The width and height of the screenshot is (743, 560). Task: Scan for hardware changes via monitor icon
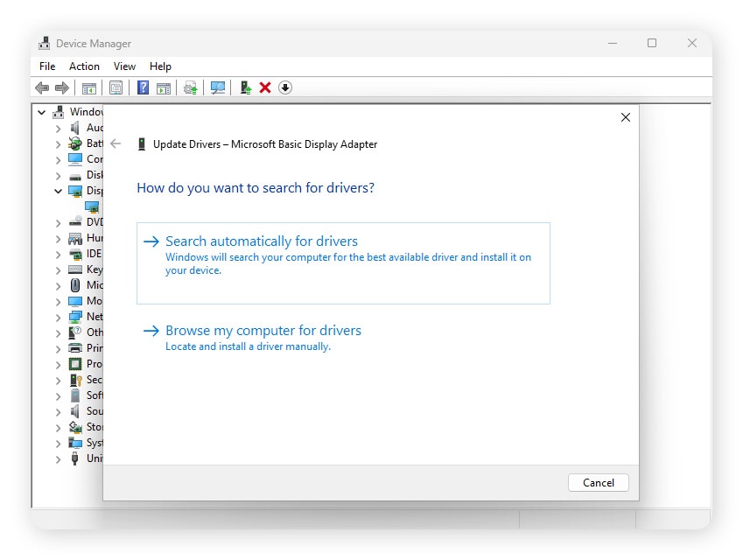click(x=218, y=87)
